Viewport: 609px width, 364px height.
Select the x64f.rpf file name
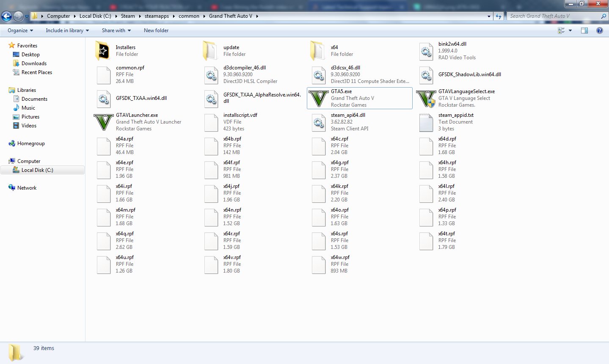pos(231,163)
